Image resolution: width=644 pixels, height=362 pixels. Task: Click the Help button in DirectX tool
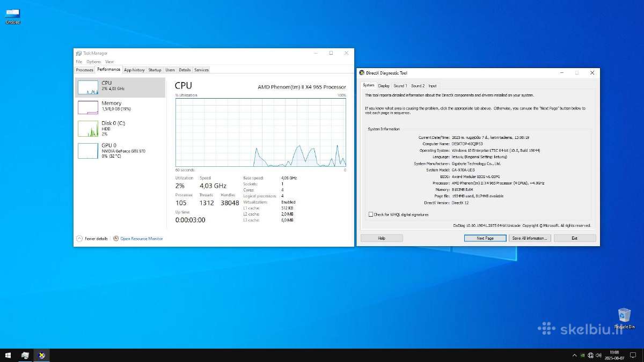382,238
